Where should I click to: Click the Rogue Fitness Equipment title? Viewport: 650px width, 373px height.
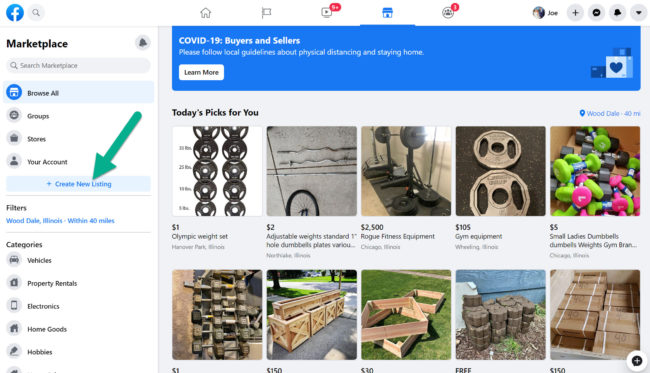tap(398, 237)
